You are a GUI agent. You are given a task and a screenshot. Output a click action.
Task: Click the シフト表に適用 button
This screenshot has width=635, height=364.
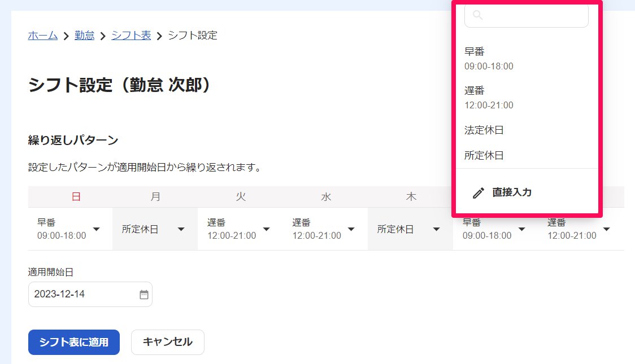click(73, 342)
